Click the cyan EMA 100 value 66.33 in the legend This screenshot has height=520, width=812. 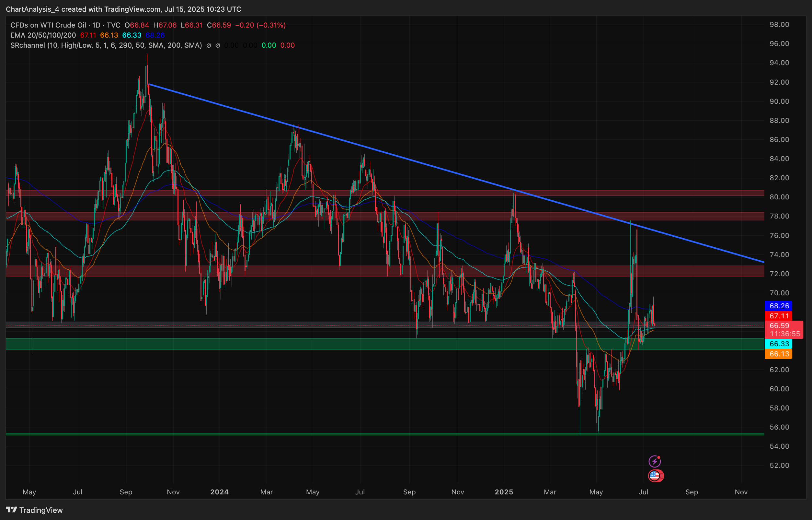[x=132, y=35]
